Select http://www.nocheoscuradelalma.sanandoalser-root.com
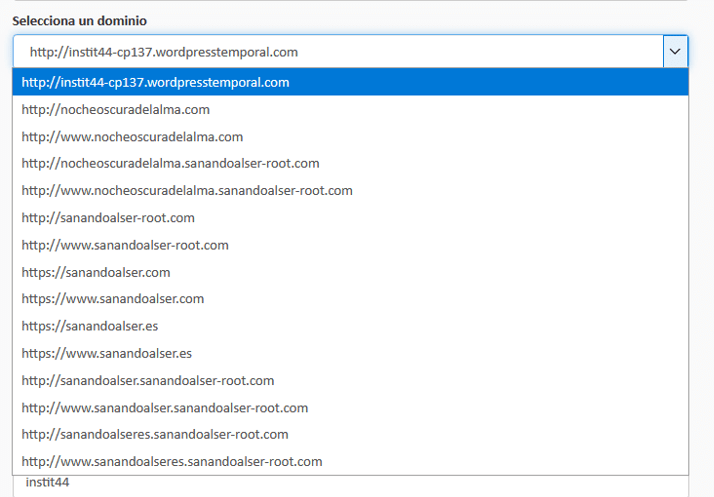Screen dimensions: 714x497 (351, 190)
